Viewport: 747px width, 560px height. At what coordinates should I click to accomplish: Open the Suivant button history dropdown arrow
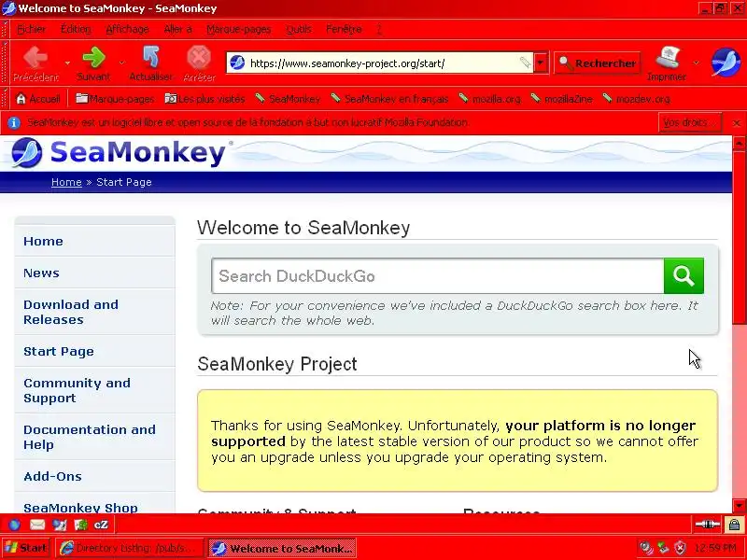[122, 63]
